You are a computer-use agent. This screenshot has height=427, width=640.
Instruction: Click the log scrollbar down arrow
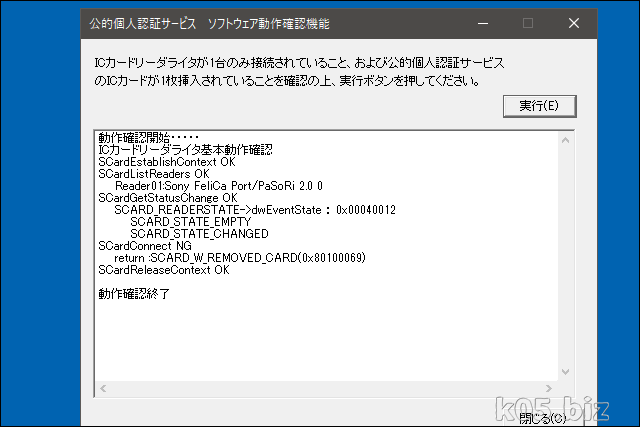pos(565,372)
